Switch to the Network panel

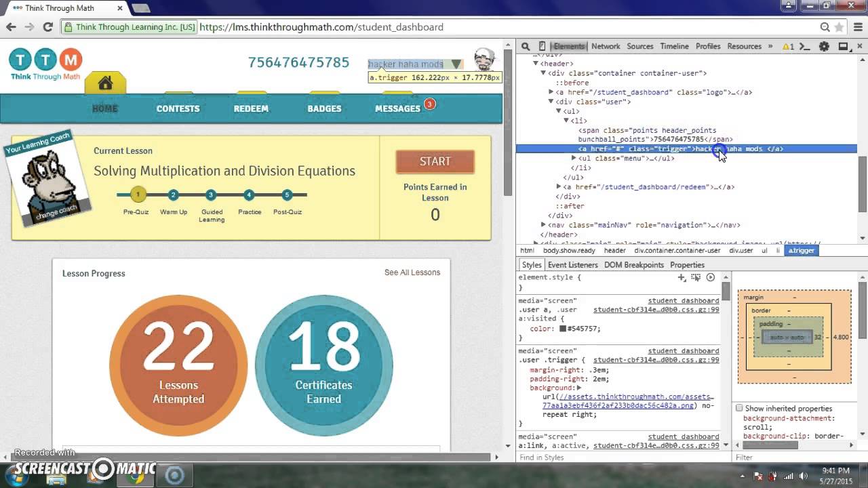(x=606, y=46)
